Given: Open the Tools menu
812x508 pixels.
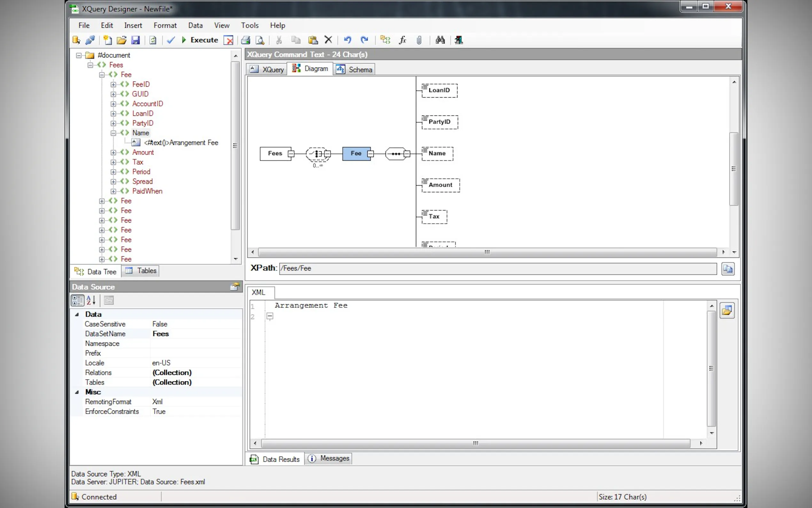Looking at the screenshot, I should [x=249, y=25].
